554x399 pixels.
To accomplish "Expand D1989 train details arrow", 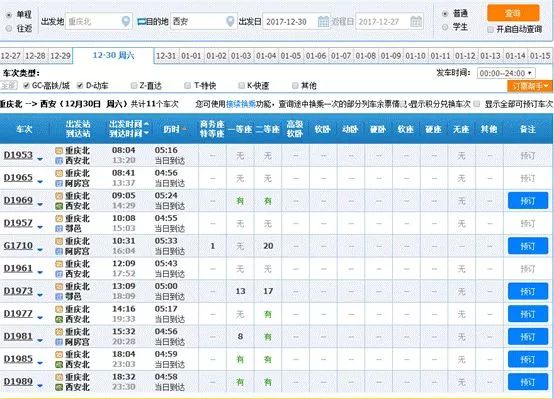I will (x=40, y=386).
